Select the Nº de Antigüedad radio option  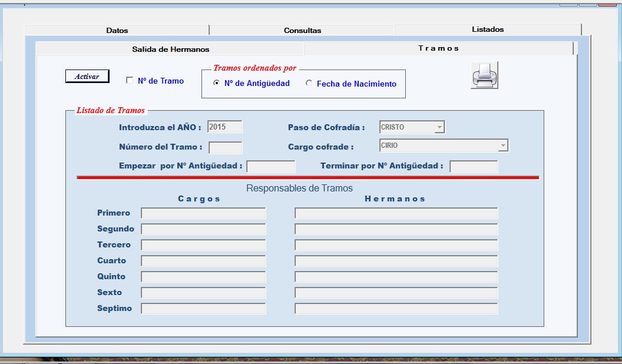click(217, 83)
